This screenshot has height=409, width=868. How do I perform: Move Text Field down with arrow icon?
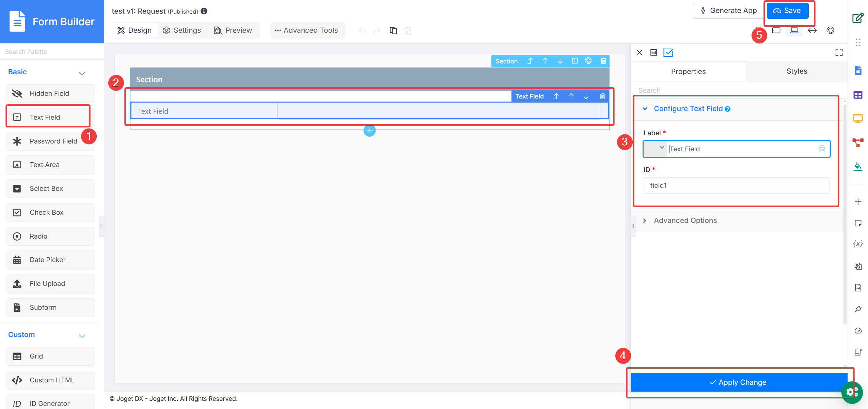586,96
